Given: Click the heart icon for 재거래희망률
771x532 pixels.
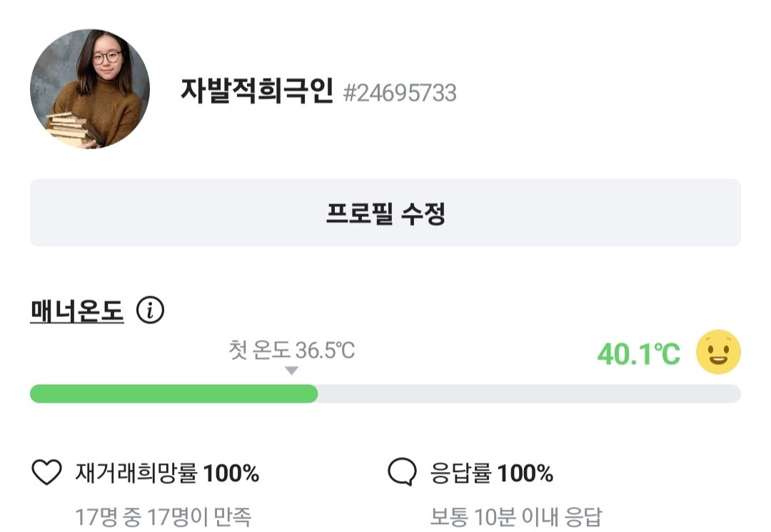Looking at the screenshot, I should [47, 473].
